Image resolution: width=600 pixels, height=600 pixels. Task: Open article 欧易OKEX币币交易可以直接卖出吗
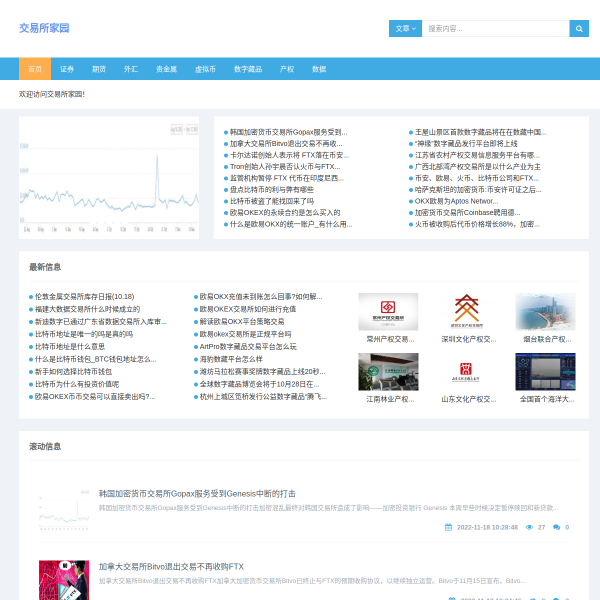pos(95,397)
